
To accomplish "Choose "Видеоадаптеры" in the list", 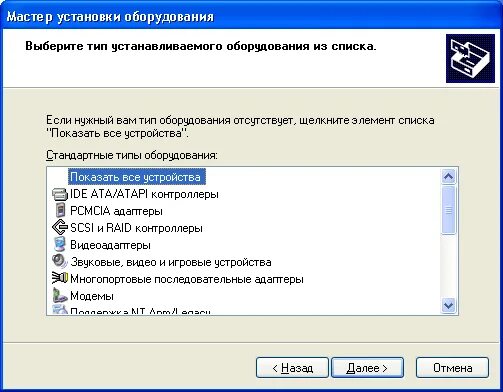I will (110, 245).
